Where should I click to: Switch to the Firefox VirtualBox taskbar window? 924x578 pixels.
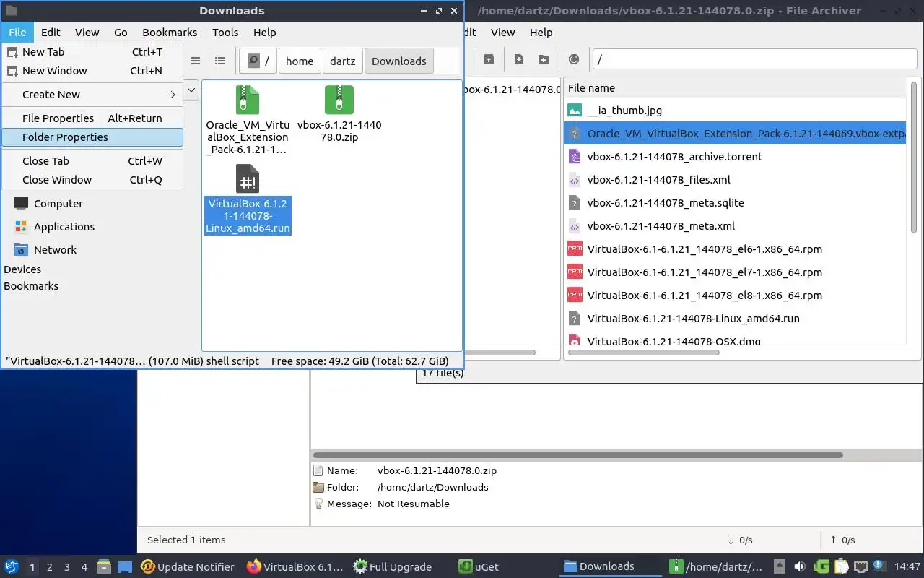click(x=295, y=567)
